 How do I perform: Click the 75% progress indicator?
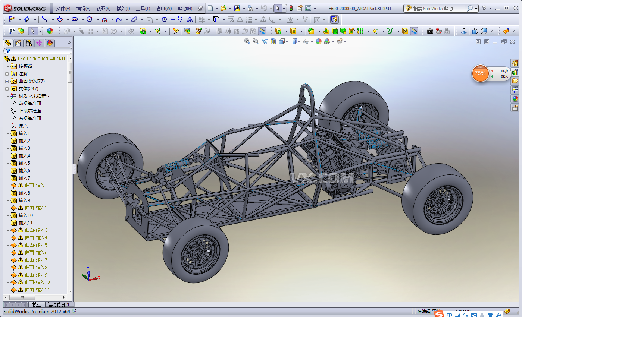pyautogui.click(x=481, y=73)
